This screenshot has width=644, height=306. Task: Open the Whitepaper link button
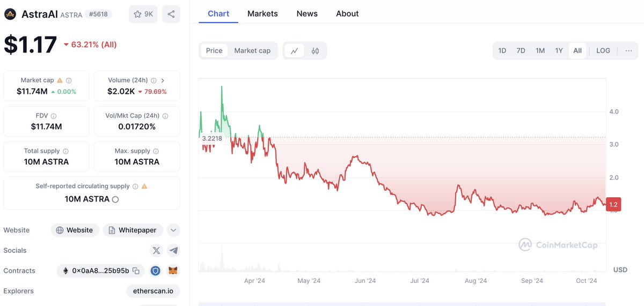coord(133,230)
